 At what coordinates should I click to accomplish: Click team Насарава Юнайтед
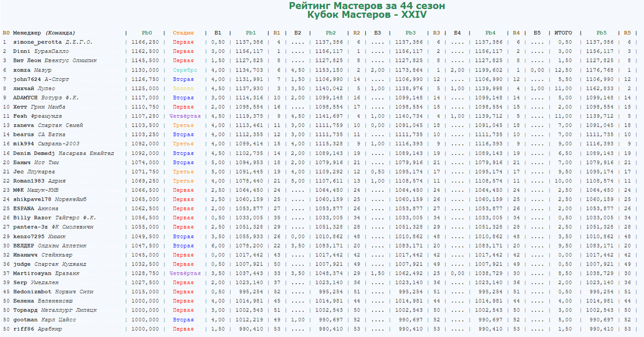coord(87,153)
